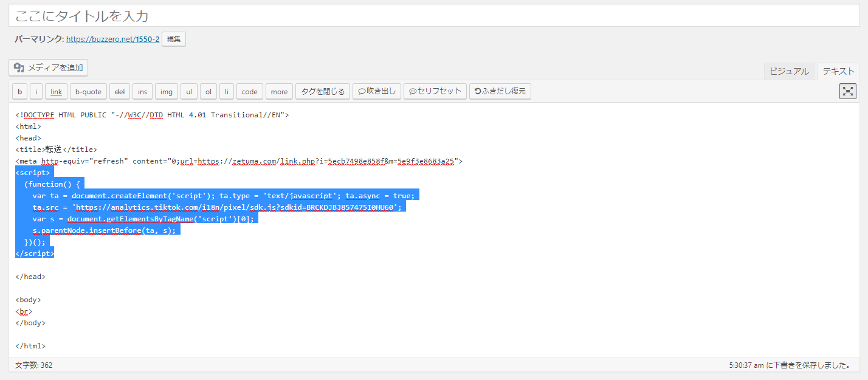
Task: Insert list item with li button
Action: point(226,92)
